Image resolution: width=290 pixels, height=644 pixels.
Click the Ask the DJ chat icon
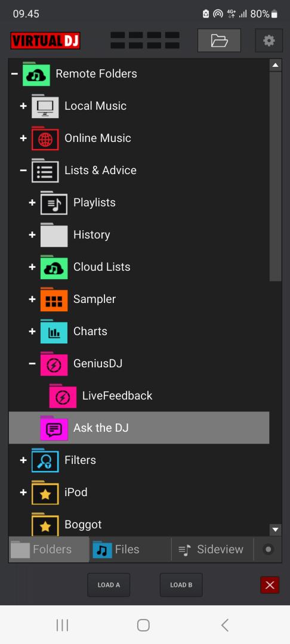click(54, 428)
